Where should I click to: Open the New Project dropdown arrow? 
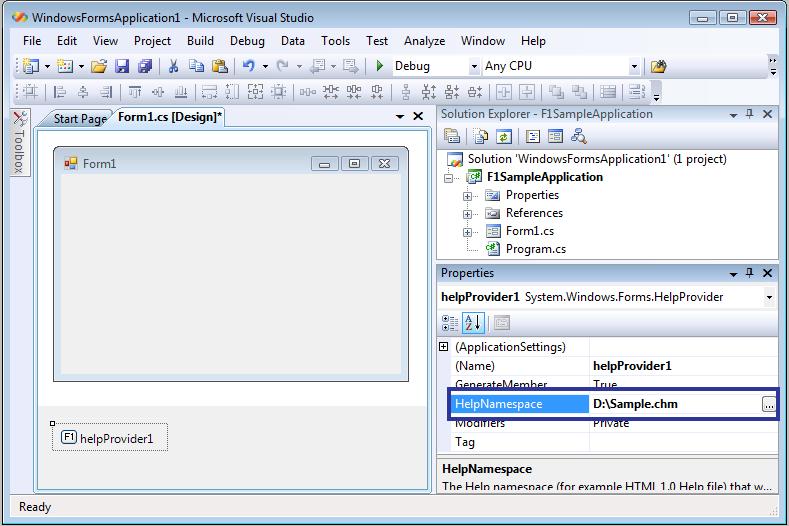(x=47, y=66)
